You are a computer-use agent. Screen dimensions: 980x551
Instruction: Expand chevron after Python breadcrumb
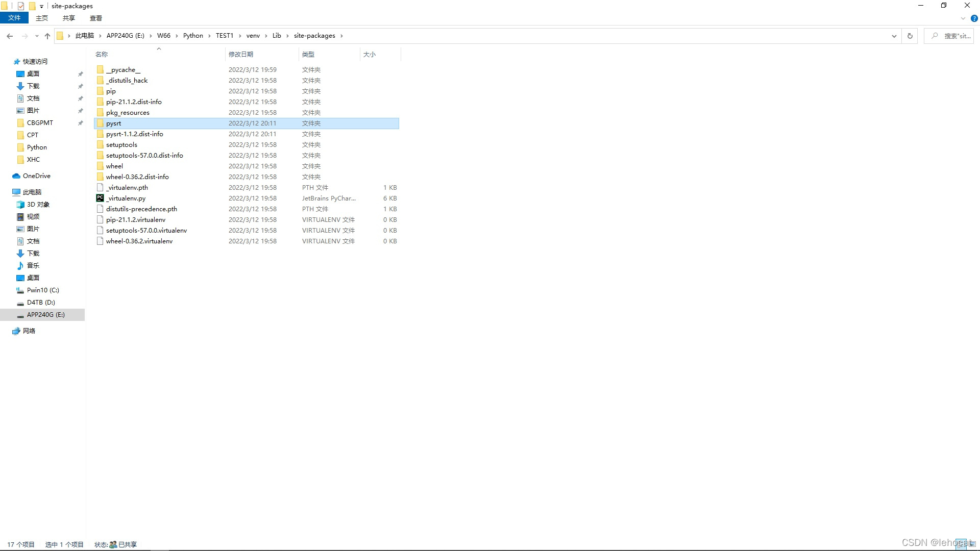209,36
